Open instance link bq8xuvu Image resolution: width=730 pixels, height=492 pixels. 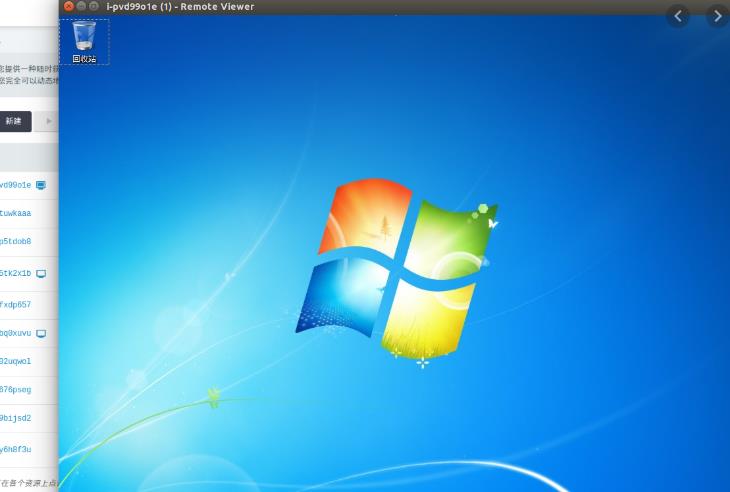(15, 333)
